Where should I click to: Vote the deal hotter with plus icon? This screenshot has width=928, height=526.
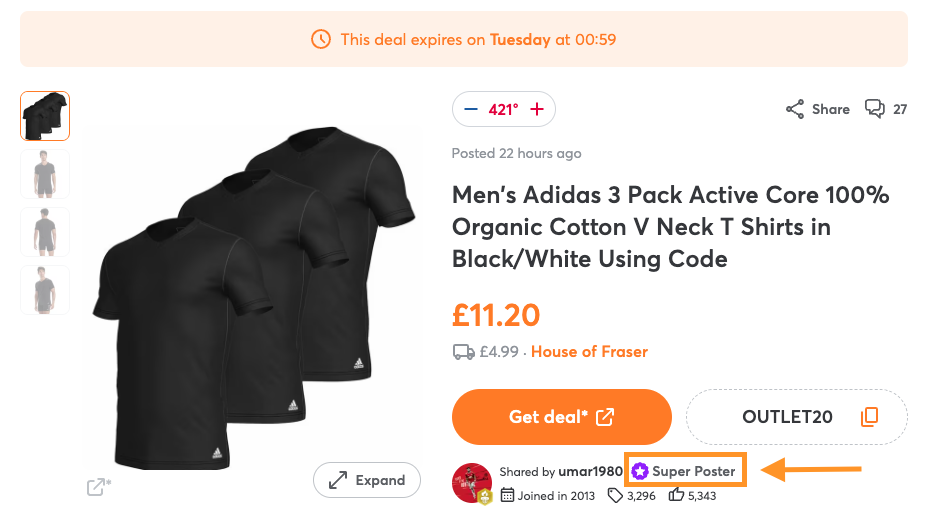537,109
